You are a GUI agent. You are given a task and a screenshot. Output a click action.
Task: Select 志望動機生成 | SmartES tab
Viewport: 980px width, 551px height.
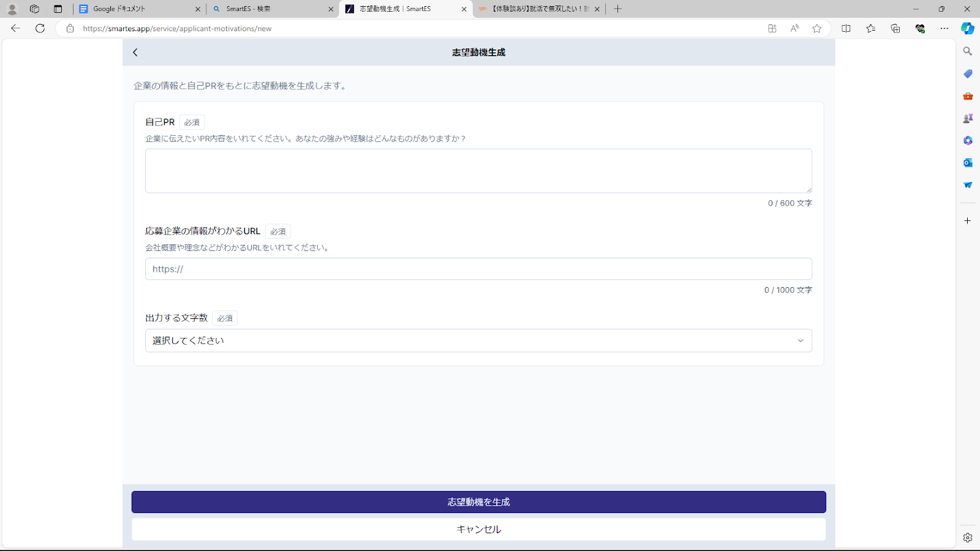point(405,9)
